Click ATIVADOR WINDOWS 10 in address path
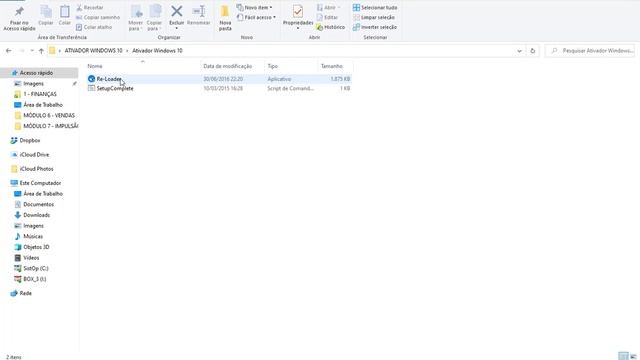This screenshot has width=640, height=360. pos(93,51)
